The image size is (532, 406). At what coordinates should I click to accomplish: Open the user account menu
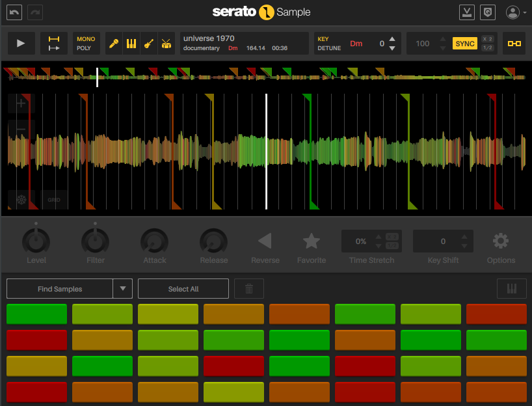point(516,12)
